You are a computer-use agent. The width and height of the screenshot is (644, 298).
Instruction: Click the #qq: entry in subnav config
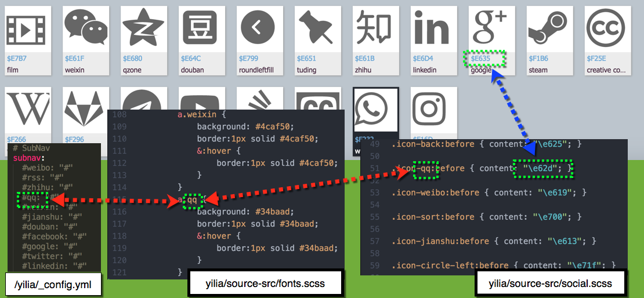click(30, 198)
